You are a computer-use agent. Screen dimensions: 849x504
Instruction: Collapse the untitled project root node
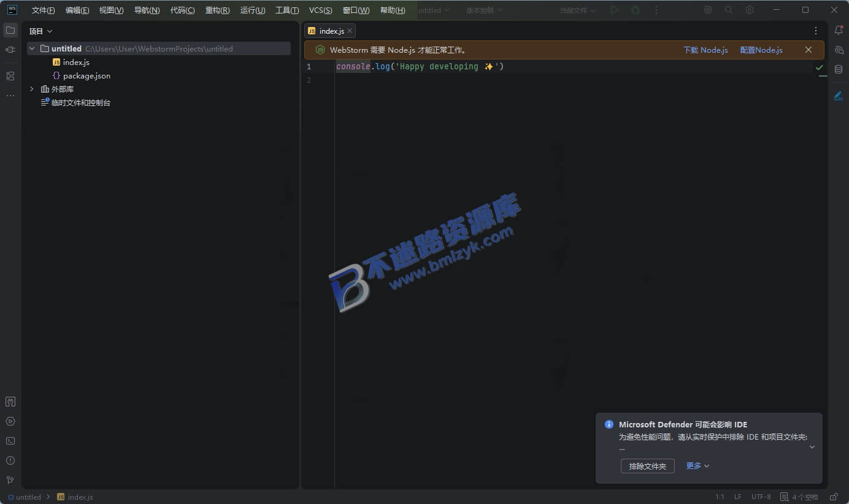[x=32, y=48]
